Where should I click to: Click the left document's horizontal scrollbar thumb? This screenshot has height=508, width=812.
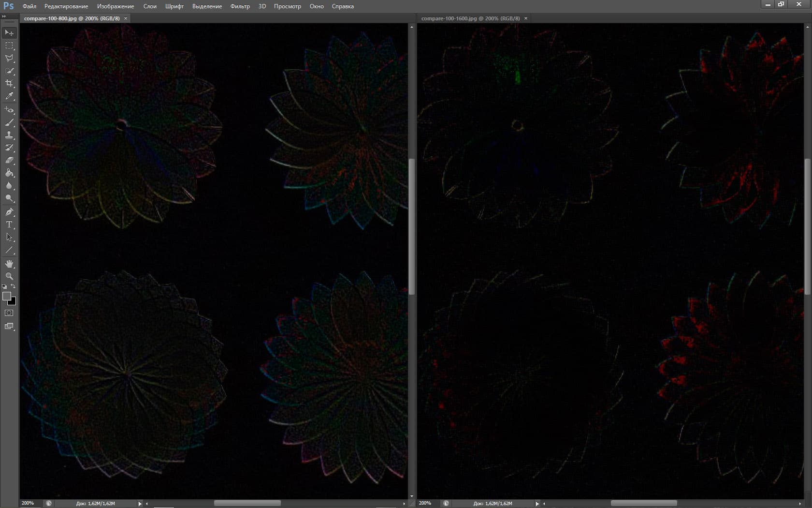(x=247, y=503)
